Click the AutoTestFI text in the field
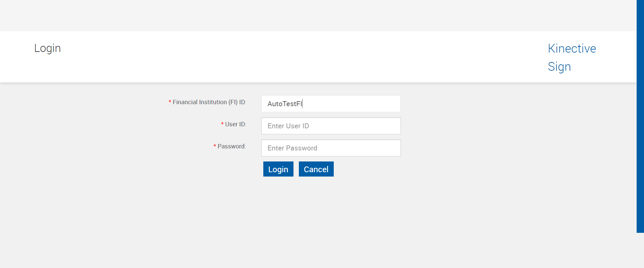 284,104
